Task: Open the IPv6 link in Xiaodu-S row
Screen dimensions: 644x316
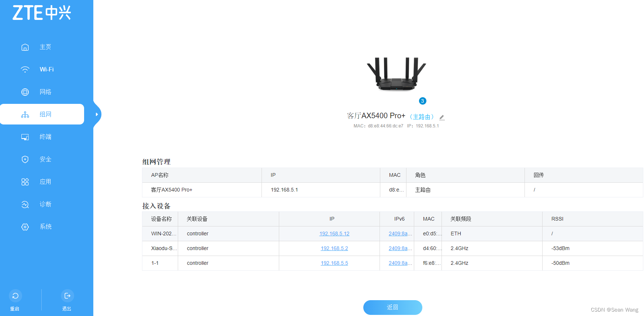Action: (400, 249)
